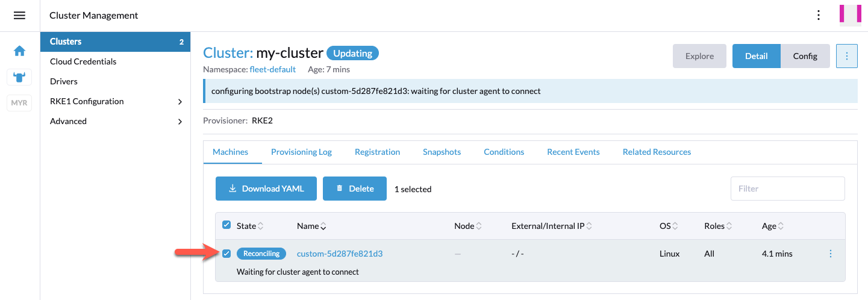Open the Registration tab

click(x=377, y=152)
